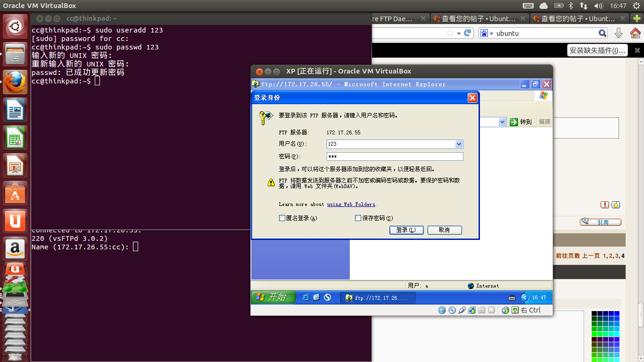This screenshot has height=362, width=644.
Task: Click the 链接 links toolbar label in IE
Action: click(545, 122)
